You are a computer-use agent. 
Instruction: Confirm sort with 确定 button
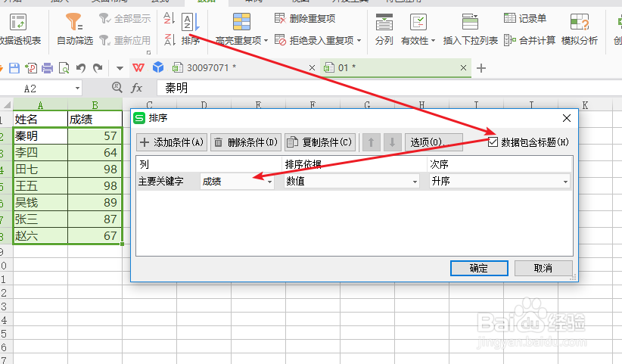pos(479,269)
